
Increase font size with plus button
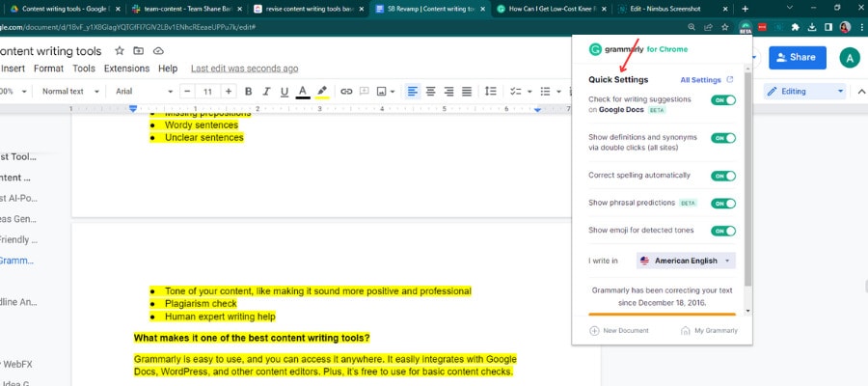point(228,92)
